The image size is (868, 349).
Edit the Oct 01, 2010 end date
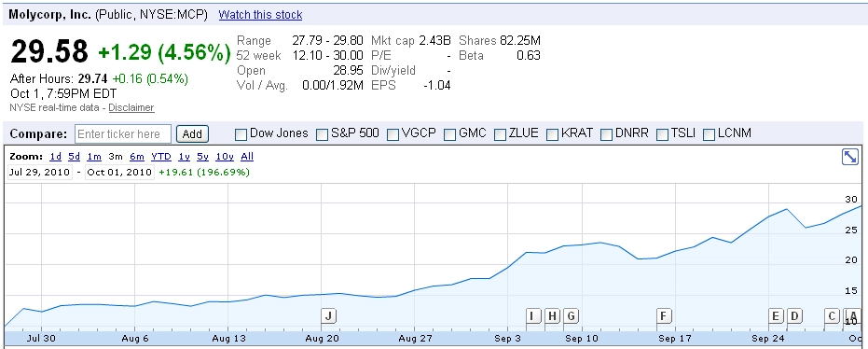[119, 173]
